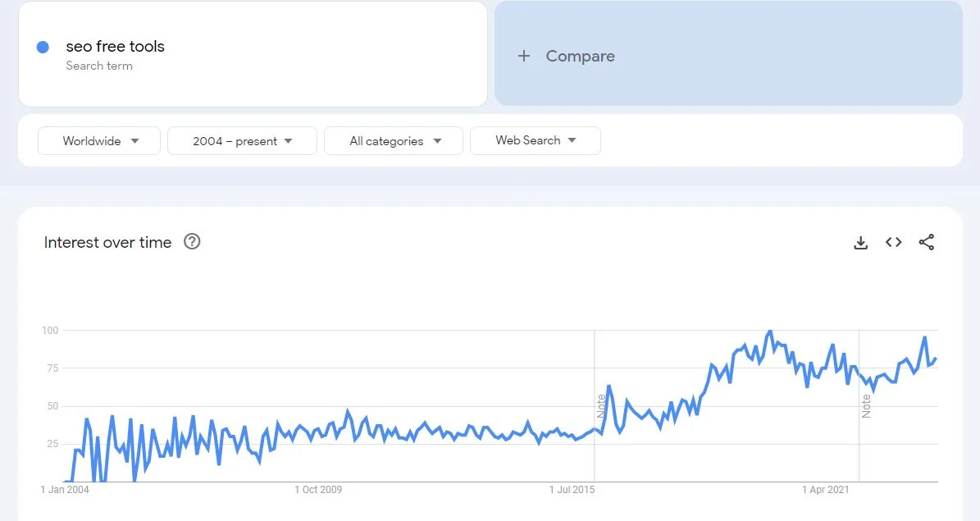This screenshot has width=980, height=521.
Task: Open the Interest over time help tooltip
Action: pos(191,241)
